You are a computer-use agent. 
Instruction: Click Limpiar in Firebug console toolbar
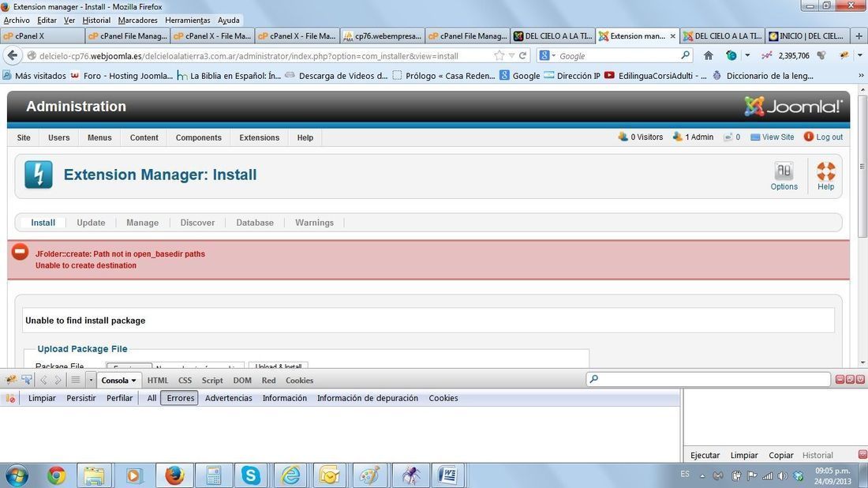[42, 398]
